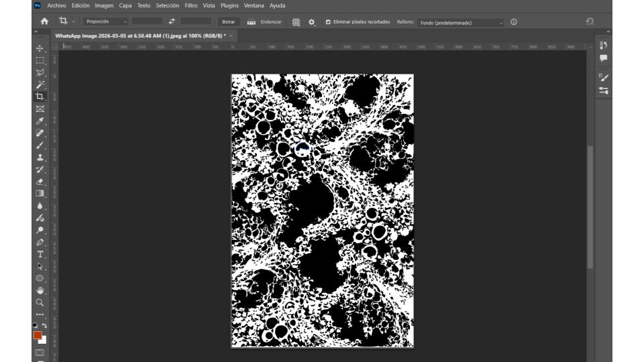
Task: Select the Ellipse shape tool
Action: [40, 278]
